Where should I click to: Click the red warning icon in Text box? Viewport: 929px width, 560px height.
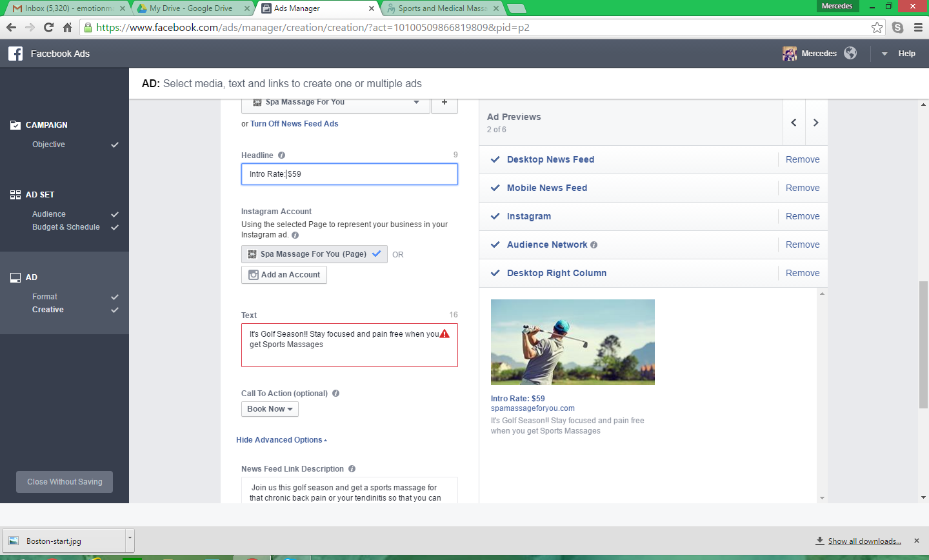point(445,334)
